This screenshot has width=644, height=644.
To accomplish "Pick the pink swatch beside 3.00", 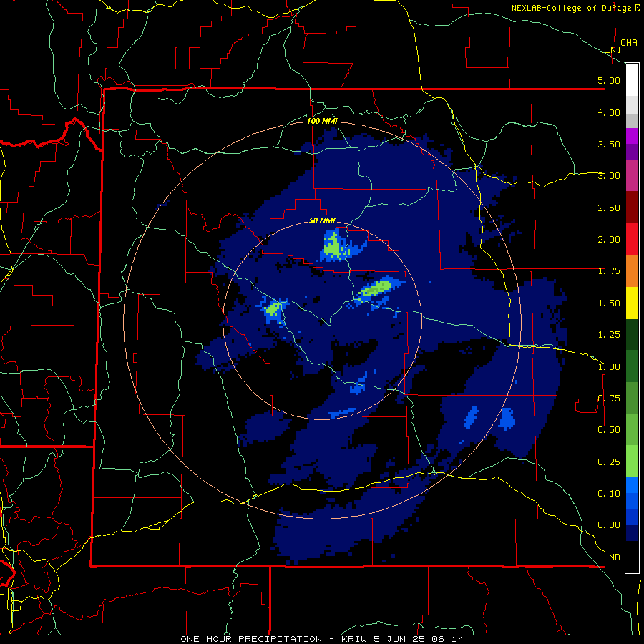I will pos(632,176).
